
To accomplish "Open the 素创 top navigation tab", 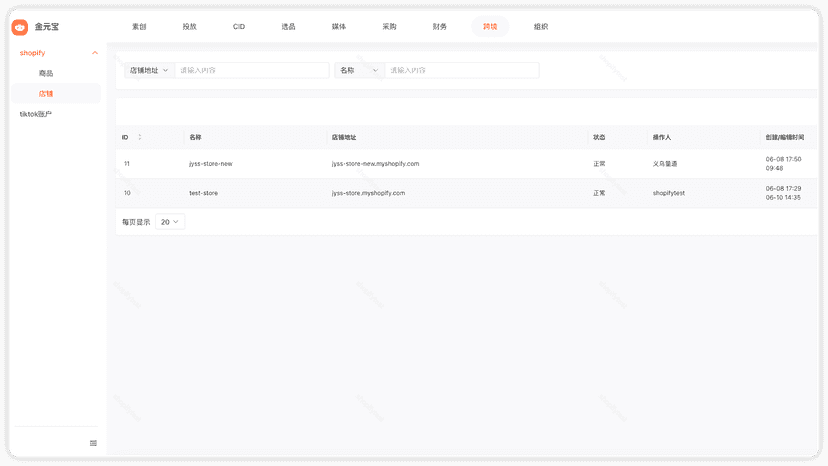I will tap(139, 26).
